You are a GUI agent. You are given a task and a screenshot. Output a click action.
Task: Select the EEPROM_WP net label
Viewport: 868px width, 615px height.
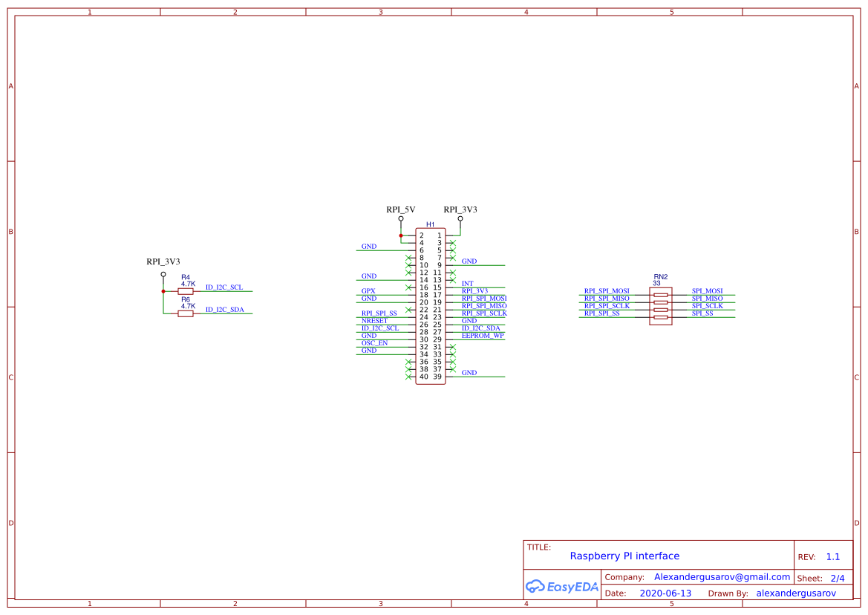(482, 335)
